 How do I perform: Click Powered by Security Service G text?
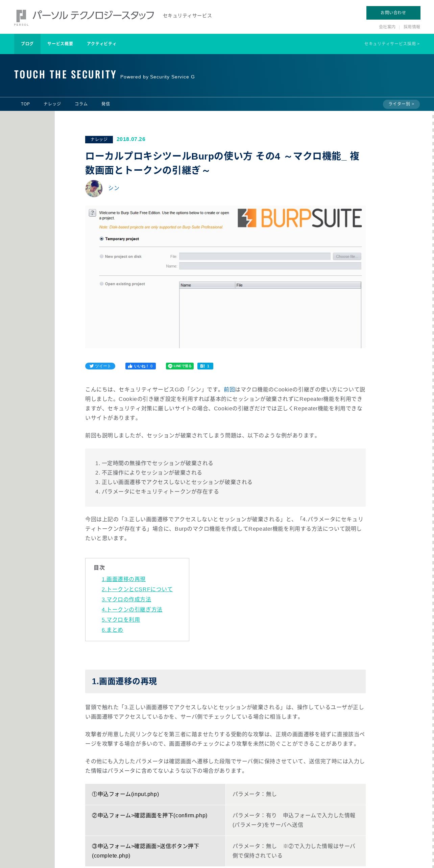(158, 77)
